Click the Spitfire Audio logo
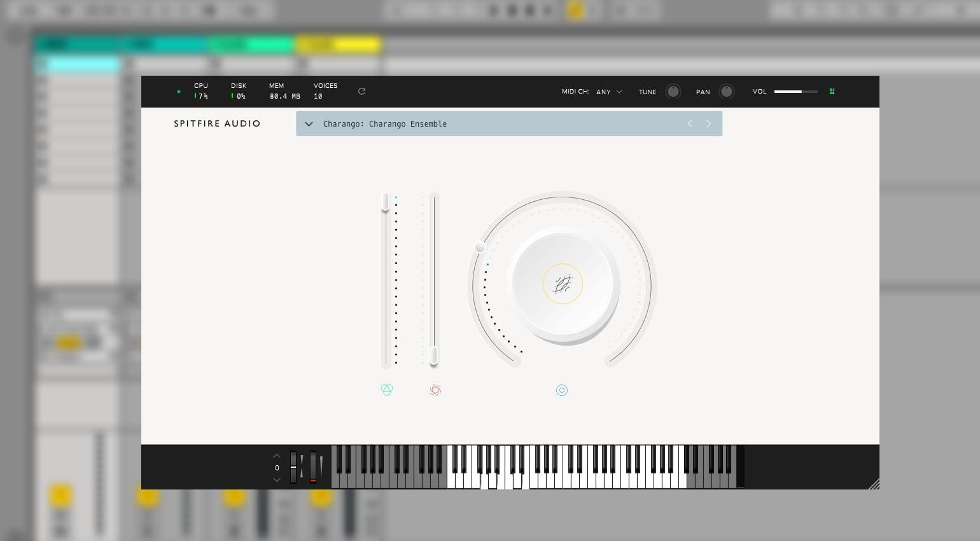The width and height of the screenshot is (980, 541). (217, 124)
